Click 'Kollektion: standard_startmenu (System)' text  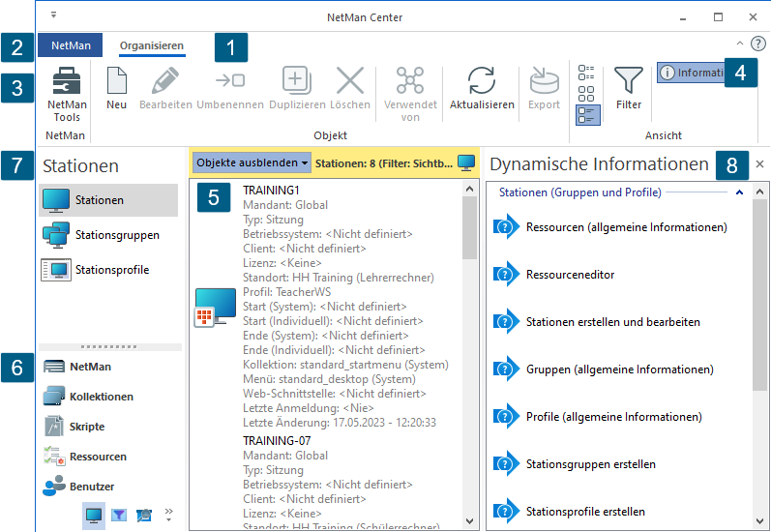click(x=345, y=365)
